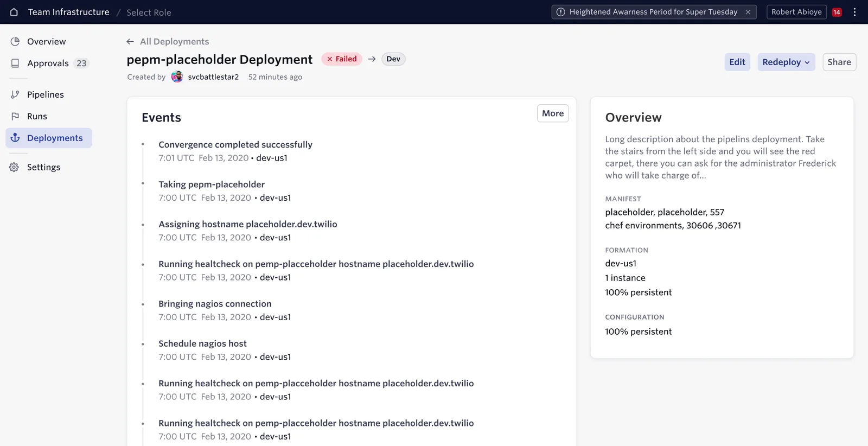Click the Dev environment tag

coord(393,59)
